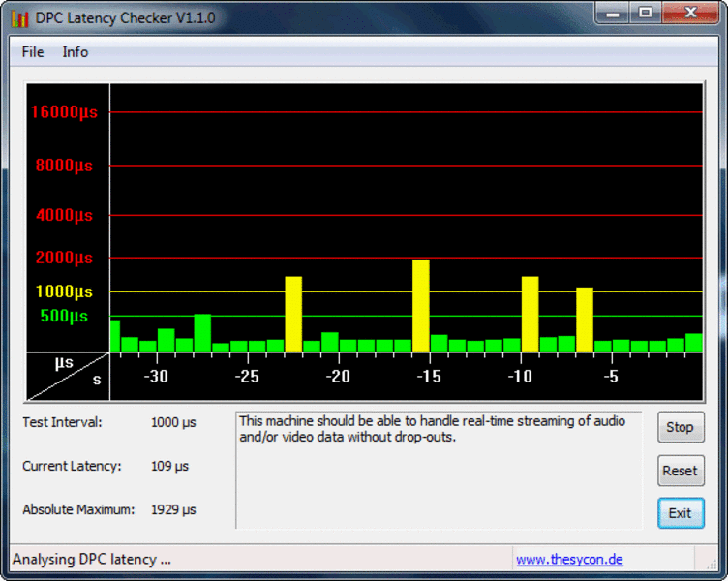Click the 16000µs scale label
This screenshot has width=728, height=581.
click(64, 112)
